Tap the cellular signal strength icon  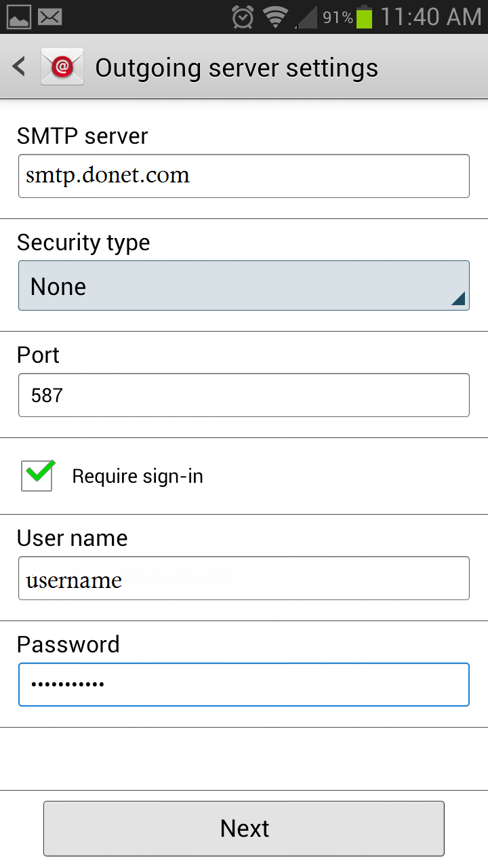point(306,18)
